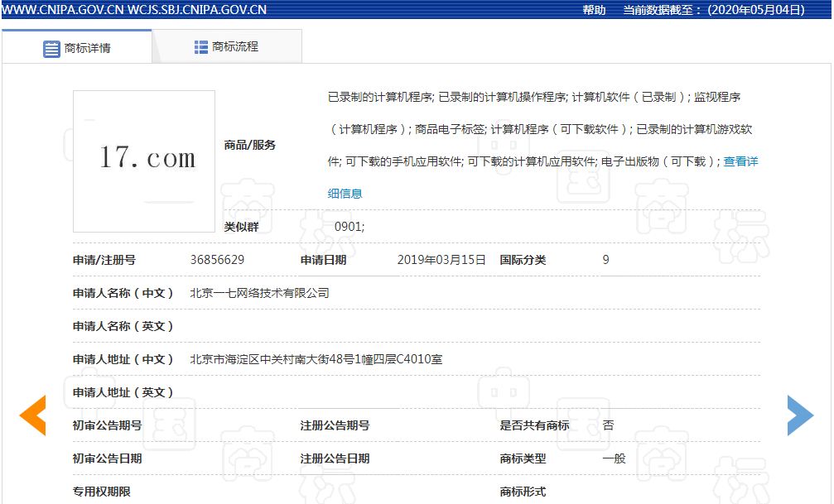Click the application date 2019年03月15日
This screenshot has width=834, height=504.
coord(441,260)
